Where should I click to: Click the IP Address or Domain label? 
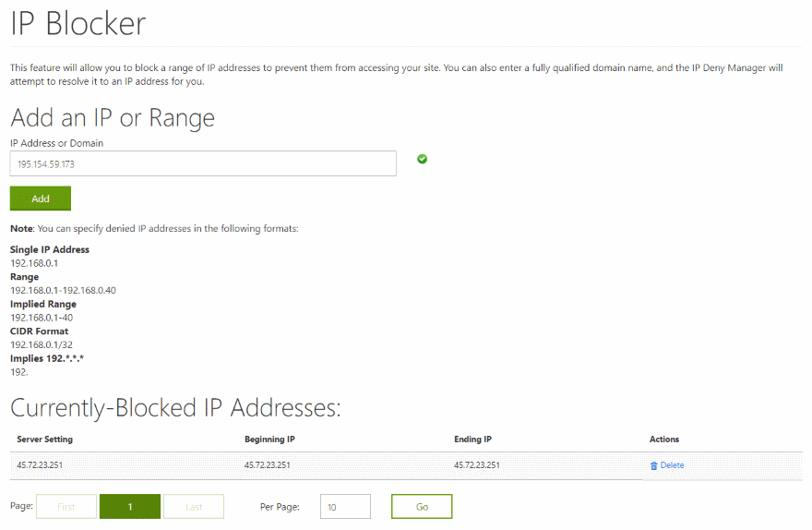coord(56,143)
